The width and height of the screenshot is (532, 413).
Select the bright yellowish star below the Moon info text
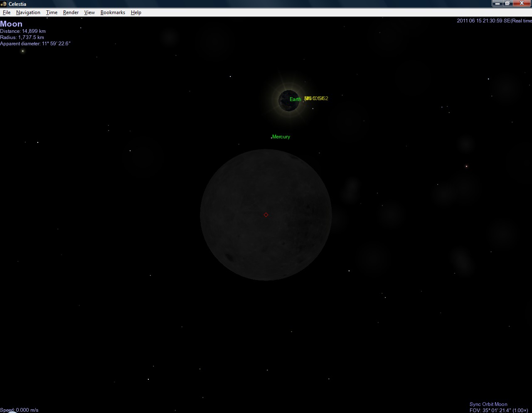tap(23, 51)
